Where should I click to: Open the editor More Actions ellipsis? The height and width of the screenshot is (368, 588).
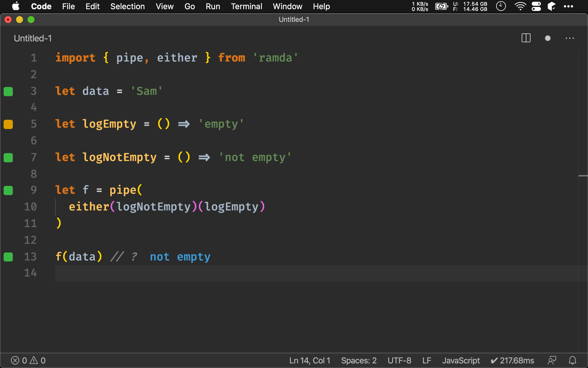click(570, 38)
